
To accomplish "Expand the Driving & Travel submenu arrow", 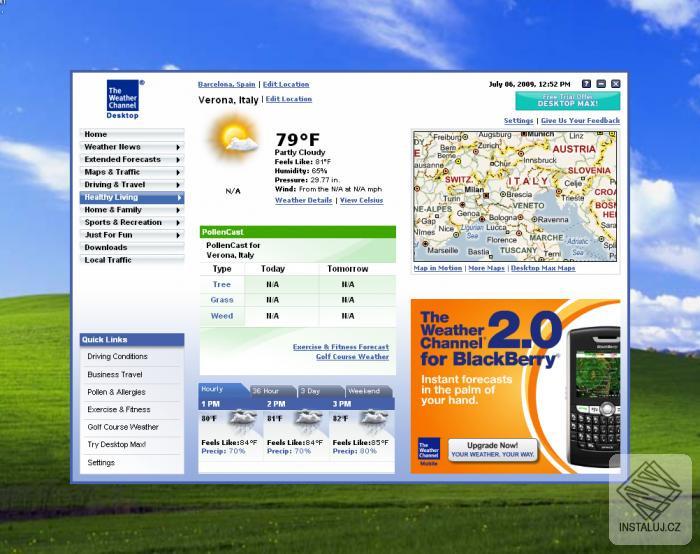I will tap(178, 185).
